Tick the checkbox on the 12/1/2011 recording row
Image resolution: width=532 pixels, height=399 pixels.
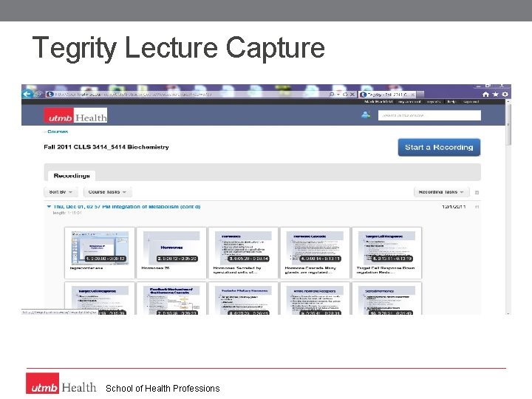[x=477, y=207]
